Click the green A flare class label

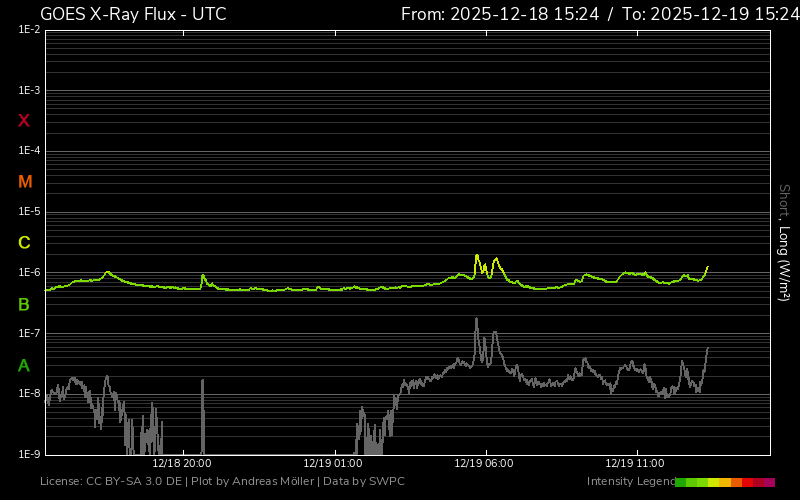pos(24,365)
